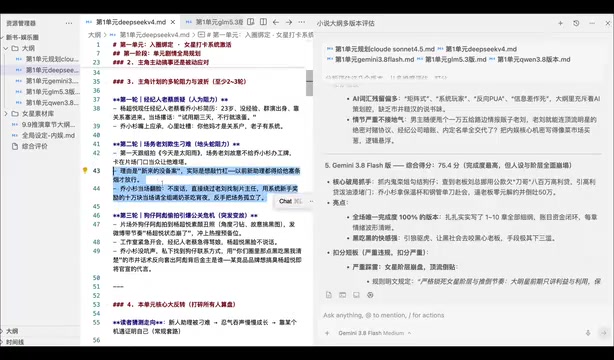
Task: Open the attached 第1单元deepseekv4.md chip in the chat panel
Action: [x=477, y=49]
